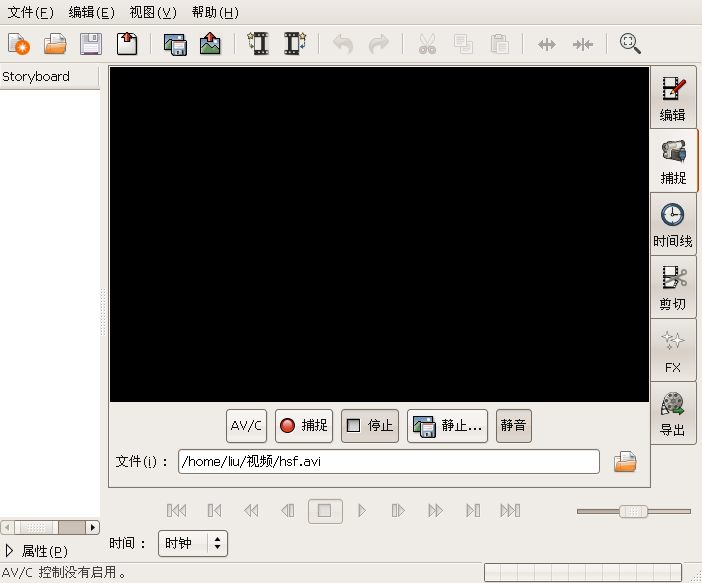This screenshot has width=702, height=583.
Task: Open the 文件(F) menu
Action: [30, 12]
